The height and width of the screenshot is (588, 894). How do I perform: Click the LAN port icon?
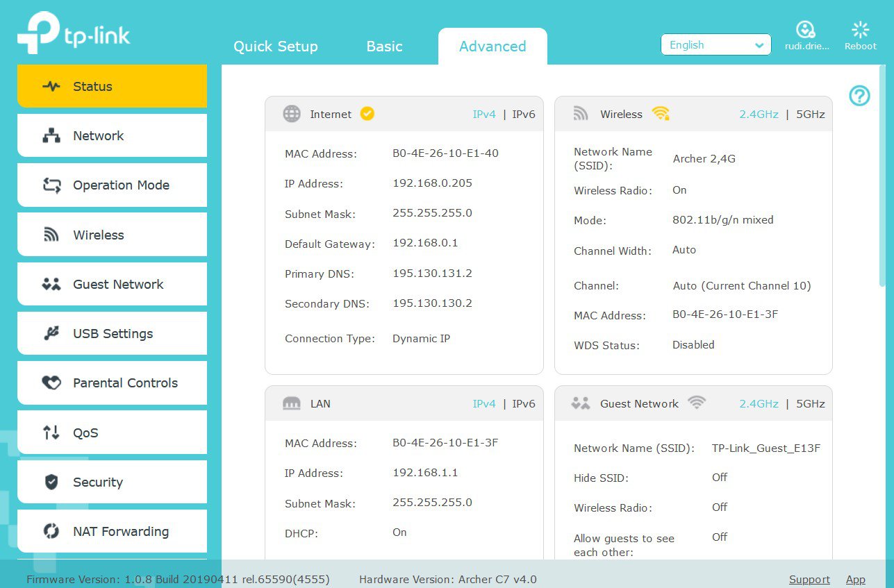point(292,403)
